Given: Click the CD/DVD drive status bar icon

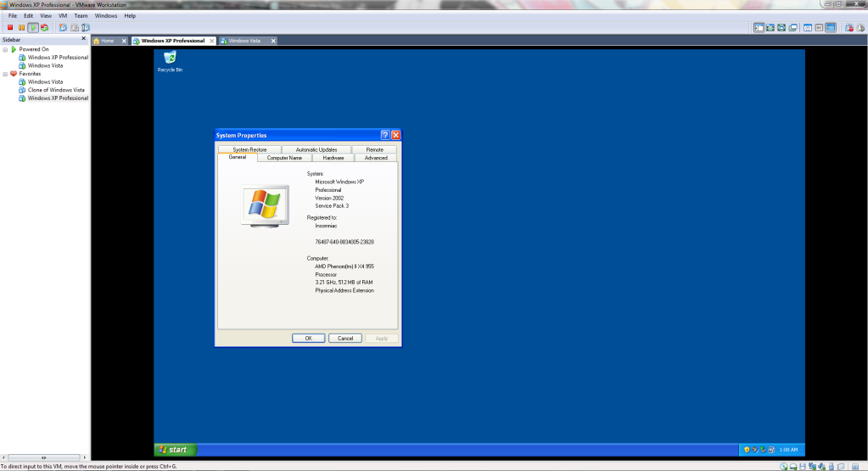Looking at the screenshot, I should point(783,467).
